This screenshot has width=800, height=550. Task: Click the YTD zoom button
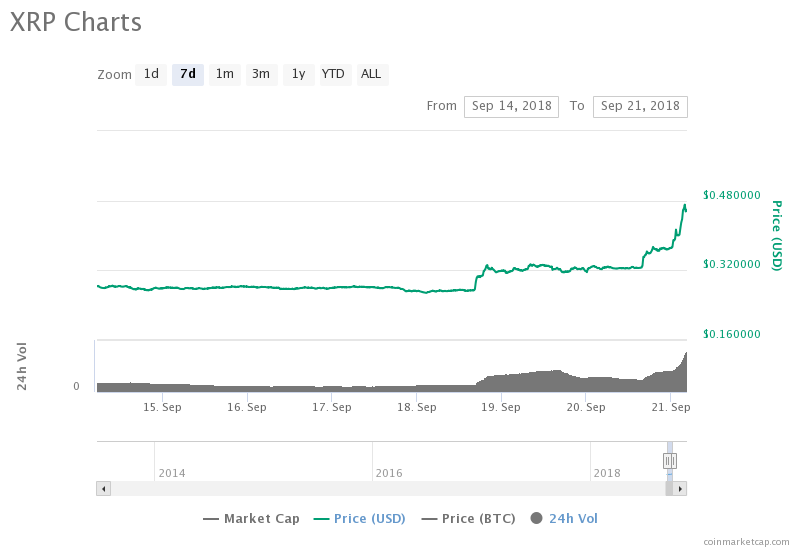click(x=335, y=74)
